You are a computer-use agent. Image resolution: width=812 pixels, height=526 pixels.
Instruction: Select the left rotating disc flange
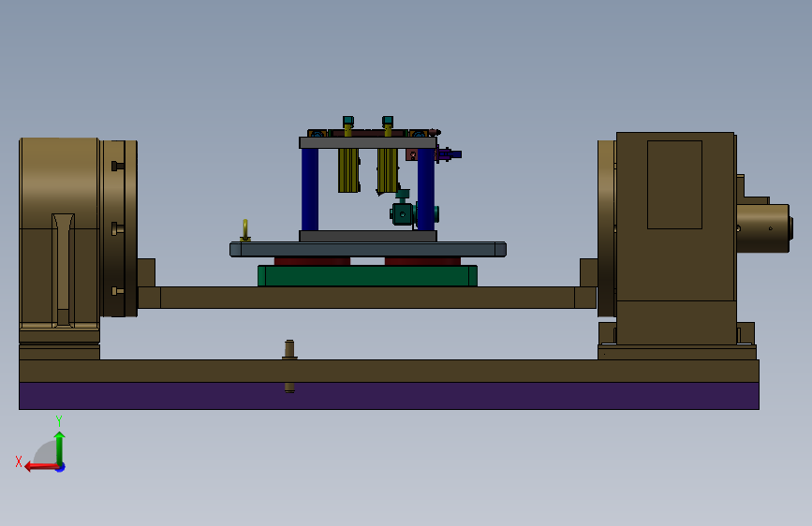pos(120,228)
